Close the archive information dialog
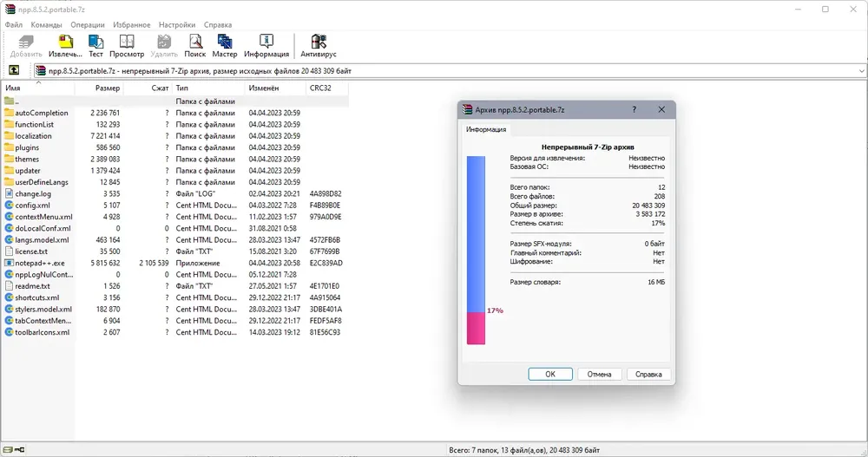 click(x=661, y=109)
